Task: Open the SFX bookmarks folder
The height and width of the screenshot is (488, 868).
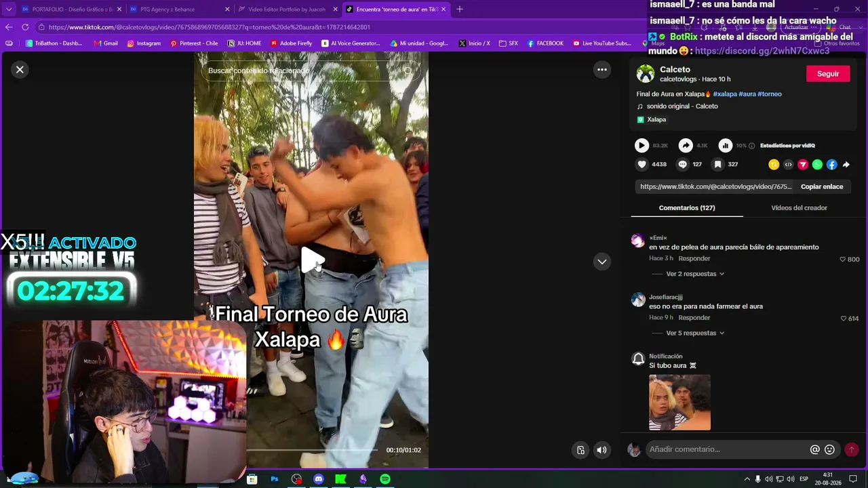Action: (509, 43)
